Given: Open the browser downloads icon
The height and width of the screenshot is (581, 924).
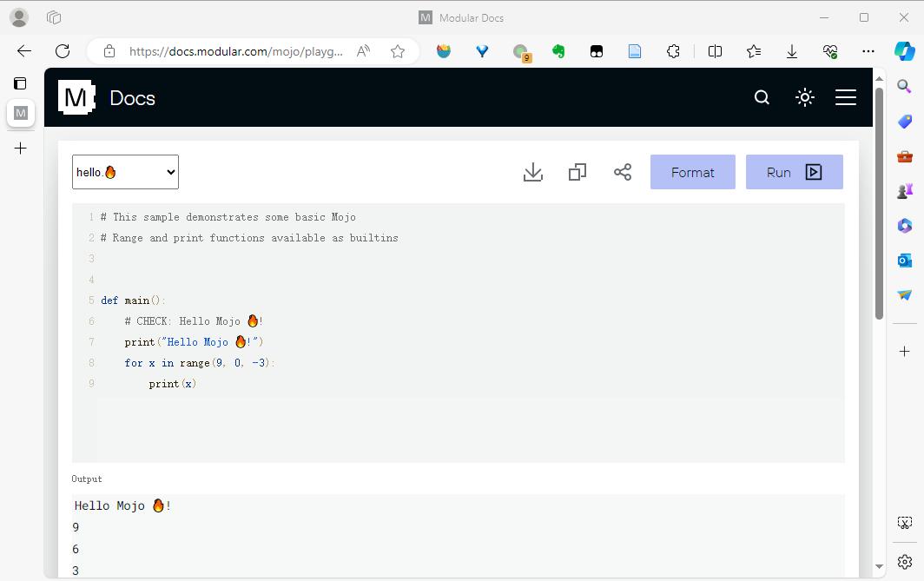Looking at the screenshot, I should [x=792, y=51].
